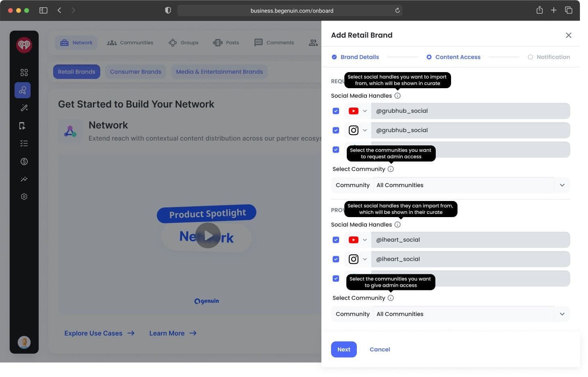Click the info icon beside the second Social Media Handles label

point(398,225)
